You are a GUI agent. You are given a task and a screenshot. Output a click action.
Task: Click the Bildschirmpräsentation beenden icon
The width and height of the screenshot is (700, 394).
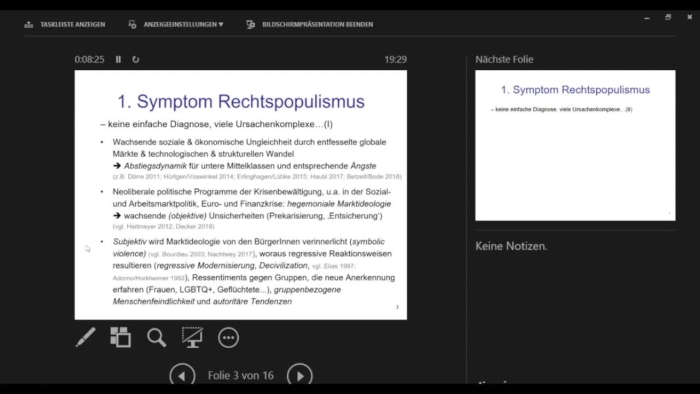(x=250, y=25)
